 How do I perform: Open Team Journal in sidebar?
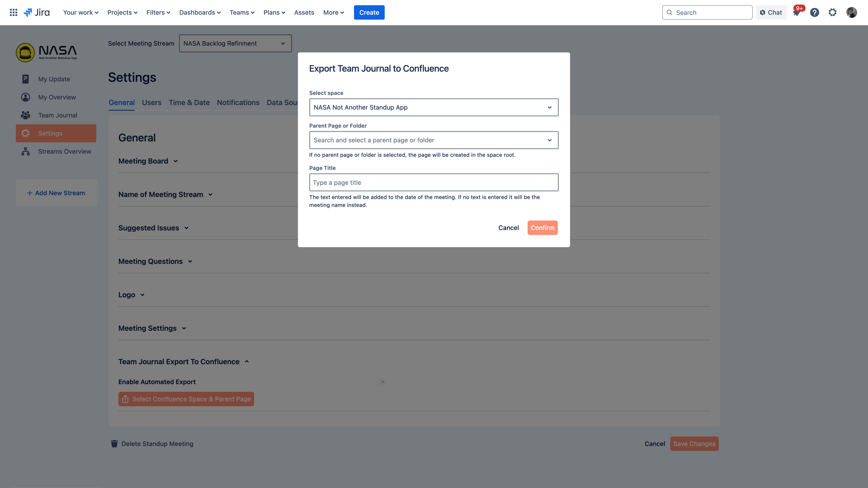click(x=56, y=115)
